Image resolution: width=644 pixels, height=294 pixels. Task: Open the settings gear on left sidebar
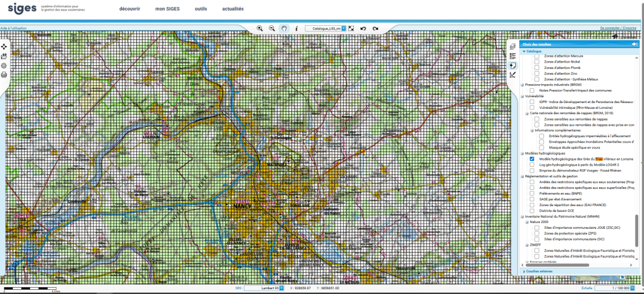pyautogui.click(x=4, y=66)
